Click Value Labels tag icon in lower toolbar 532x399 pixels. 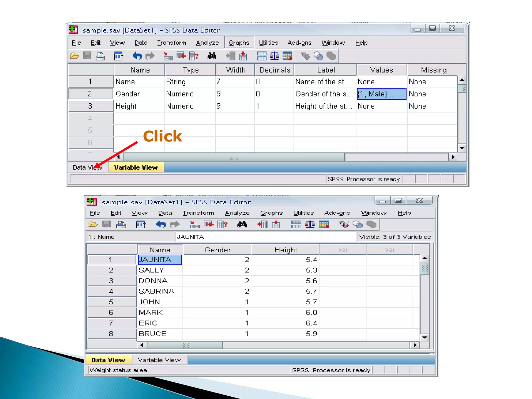pos(344,224)
